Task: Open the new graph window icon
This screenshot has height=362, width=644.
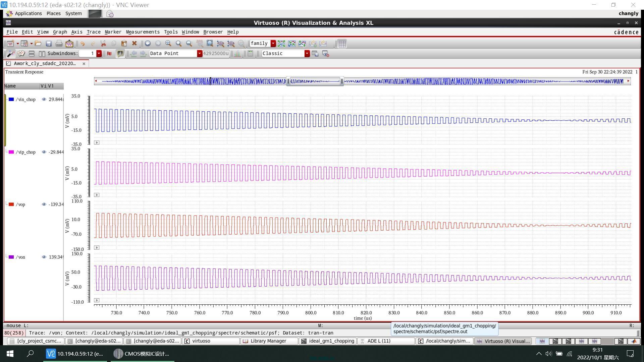Action: point(10,44)
